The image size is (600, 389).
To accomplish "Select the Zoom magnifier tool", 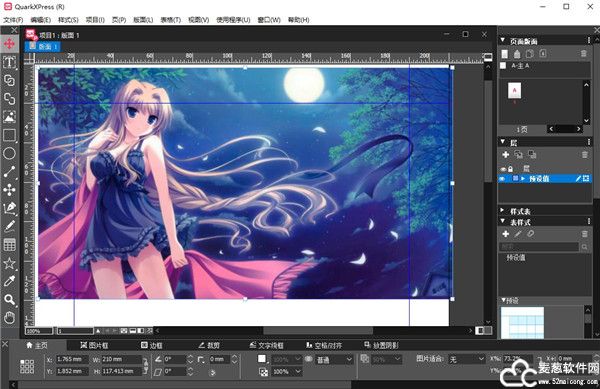I will pyautogui.click(x=9, y=299).
